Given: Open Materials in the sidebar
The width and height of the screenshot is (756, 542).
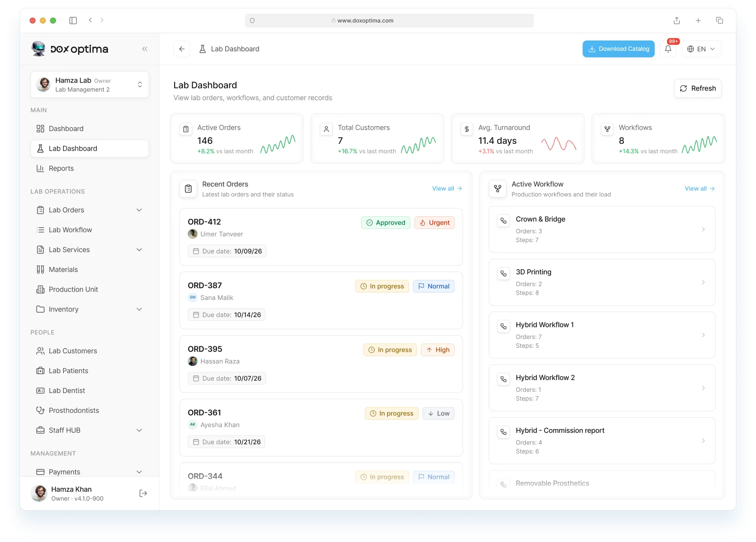Looking at the screenshot, I should [x=89, y=270].
